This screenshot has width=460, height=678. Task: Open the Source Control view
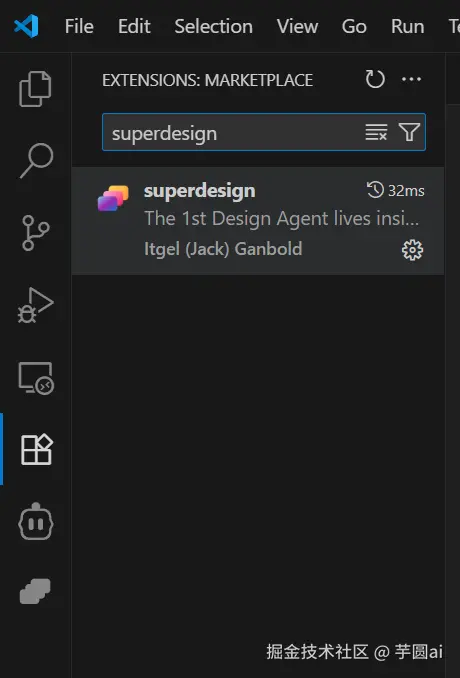[x=35, y=233]
